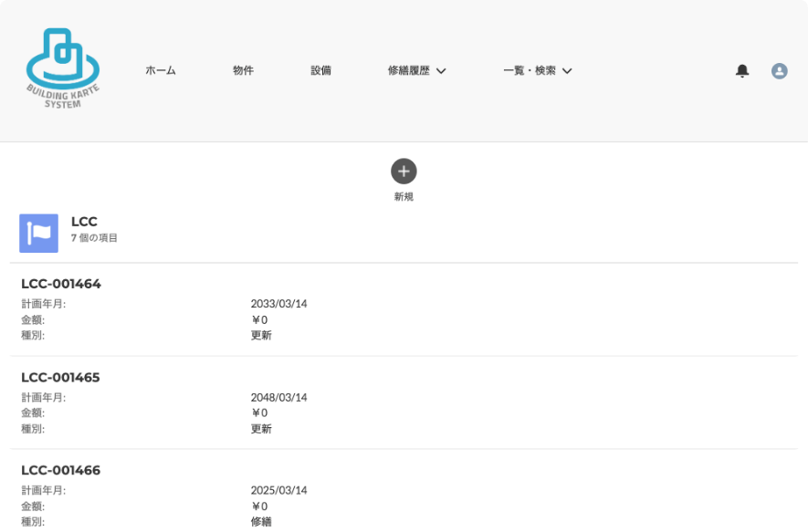Select the 2048/03/14 plan date value
808x532 pixels.
[x=278, y=398]
